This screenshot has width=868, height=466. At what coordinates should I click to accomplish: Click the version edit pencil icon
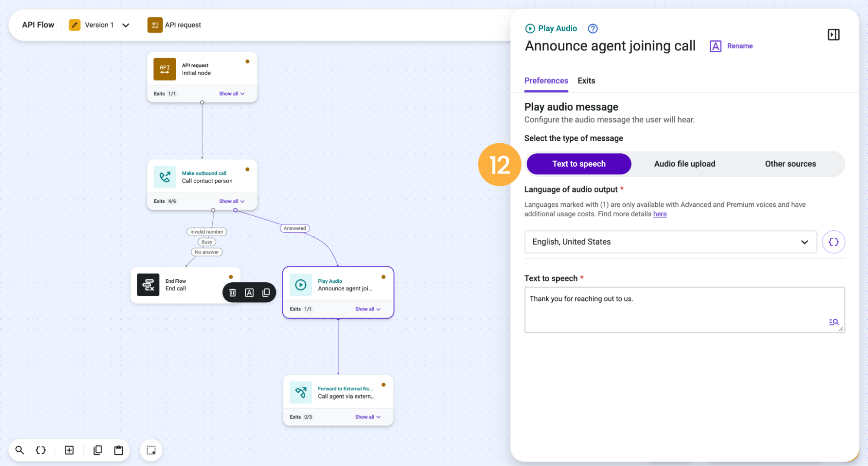click(x=75, y=25)
